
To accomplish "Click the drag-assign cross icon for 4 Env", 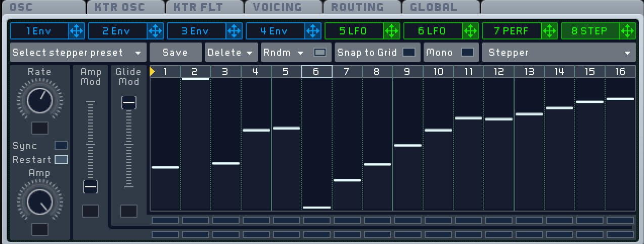I will [x=313, y=31].
